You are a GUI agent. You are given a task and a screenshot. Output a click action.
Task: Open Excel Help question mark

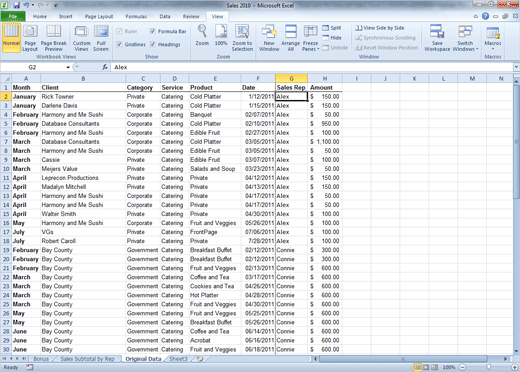[485, 16]
